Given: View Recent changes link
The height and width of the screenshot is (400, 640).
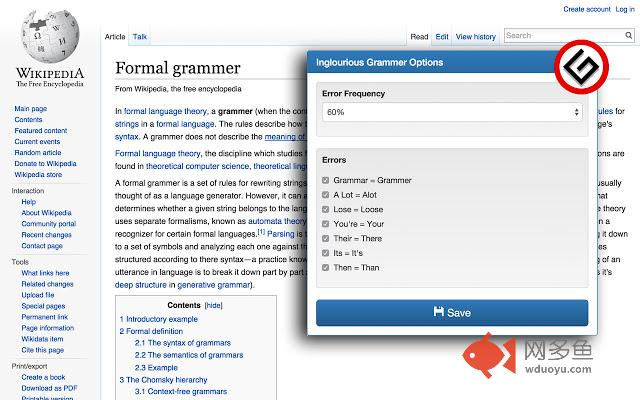Looking at the screenshot, I should pyautogui.click(x=46, y=235).
